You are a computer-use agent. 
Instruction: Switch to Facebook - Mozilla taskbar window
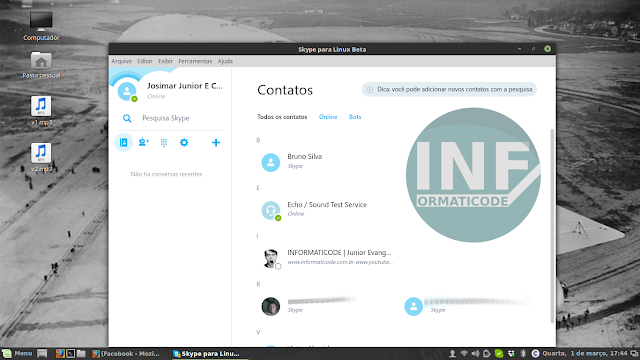tap(127, 353)
